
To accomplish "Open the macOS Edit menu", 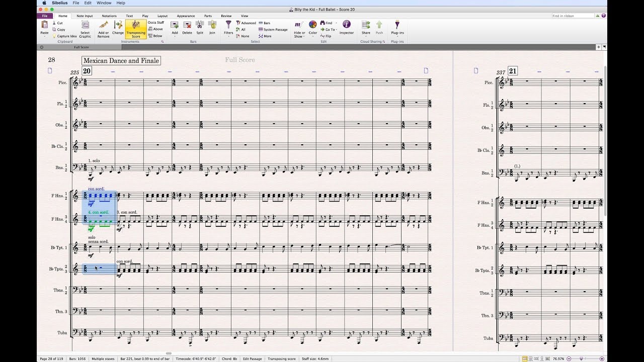I will pyautogui.click(x=88, y=3).
